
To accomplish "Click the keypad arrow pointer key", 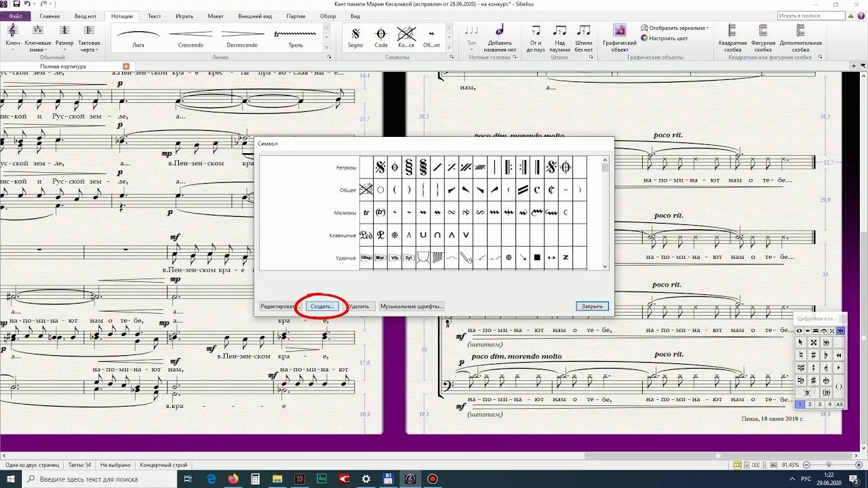I will click(800, 342).
